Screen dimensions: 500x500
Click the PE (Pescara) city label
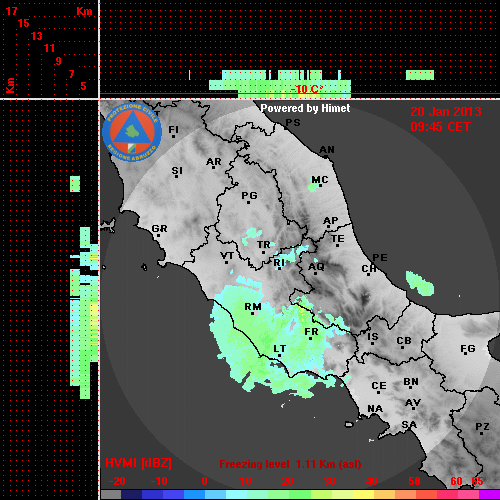[380, 257]
